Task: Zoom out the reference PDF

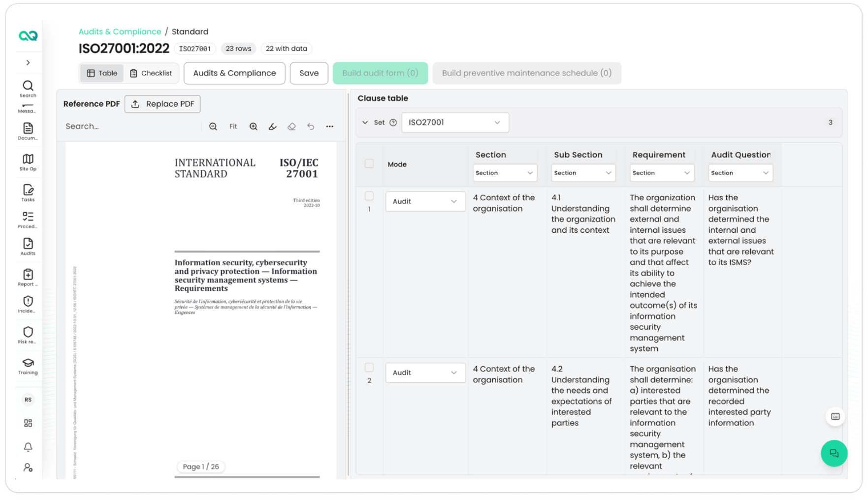Action: pyautogui.click(x=213, y=126)
